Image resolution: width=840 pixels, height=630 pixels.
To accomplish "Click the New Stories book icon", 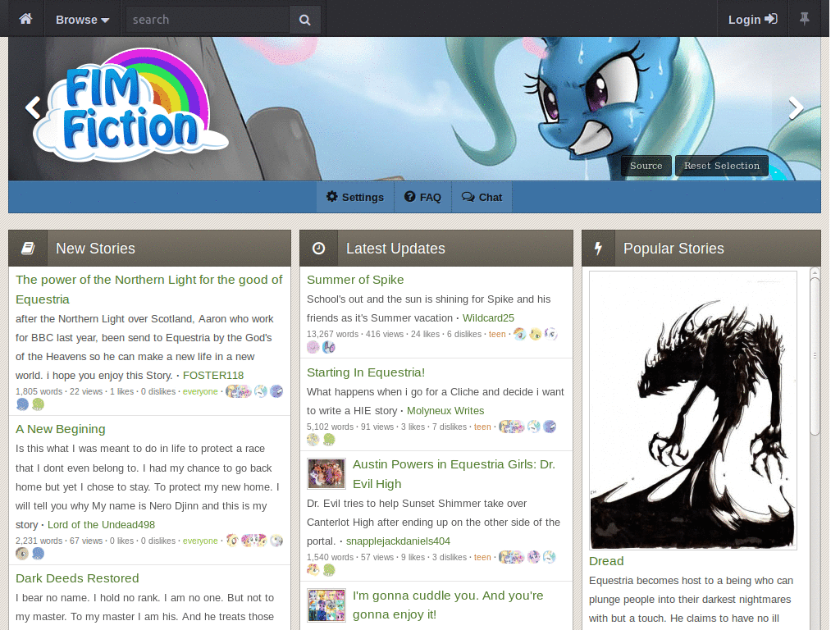I will coord(28,248).
